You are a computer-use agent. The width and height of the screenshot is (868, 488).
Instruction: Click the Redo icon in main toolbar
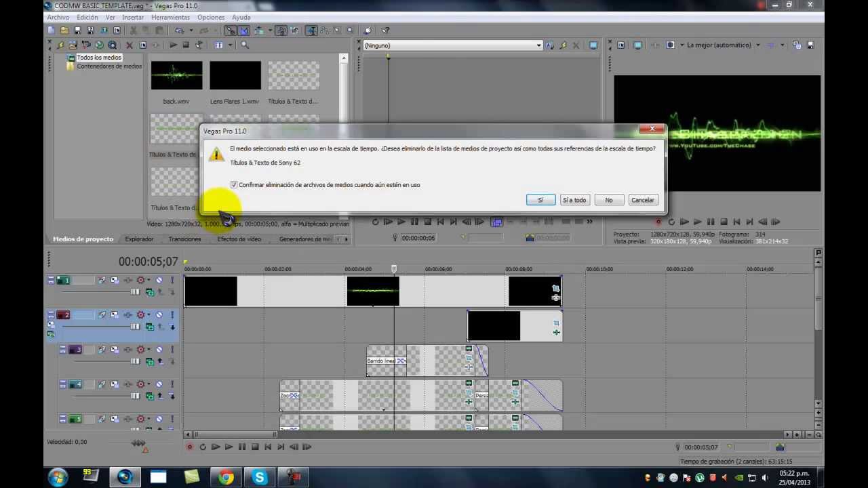(205, 30)
